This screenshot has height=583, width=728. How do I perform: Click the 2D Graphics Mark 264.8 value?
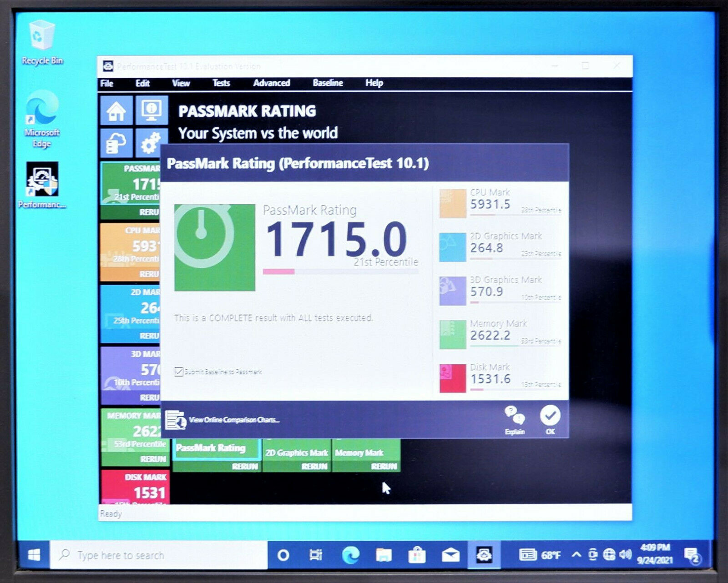point(486,248)
